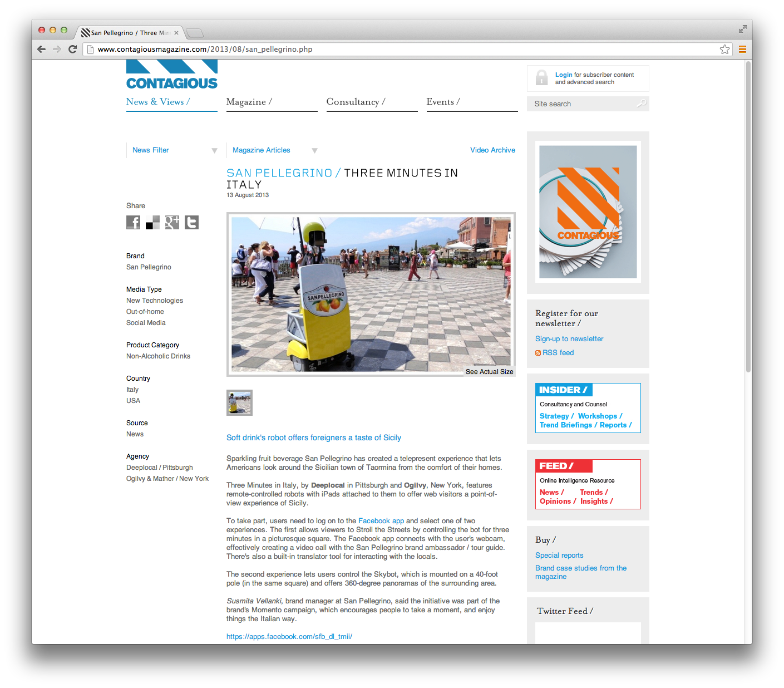Click the Insider banner heading

point(564,390)
